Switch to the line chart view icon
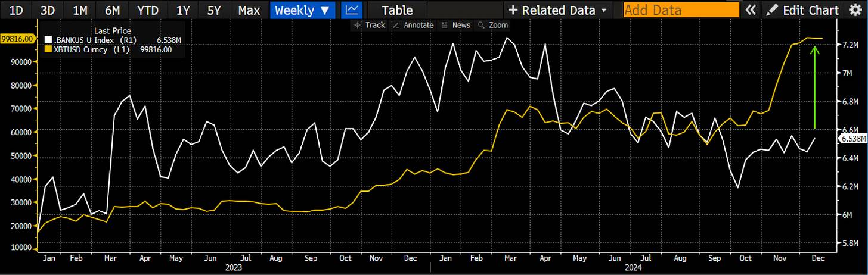868x275 pixels. [352, 10]
